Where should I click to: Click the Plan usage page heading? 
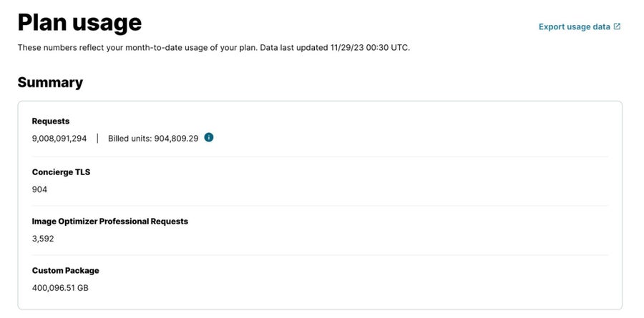(x=79, y=23)
